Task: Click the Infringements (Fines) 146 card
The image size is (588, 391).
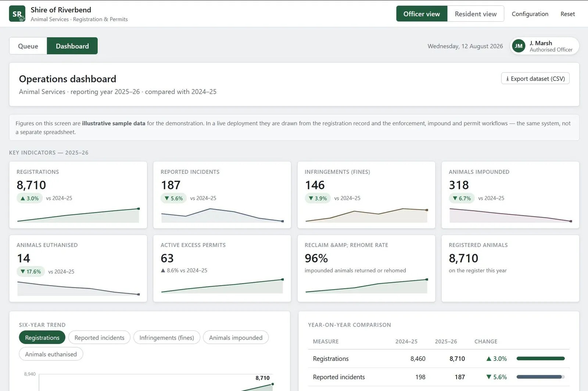Action: [x=366, y=195]
